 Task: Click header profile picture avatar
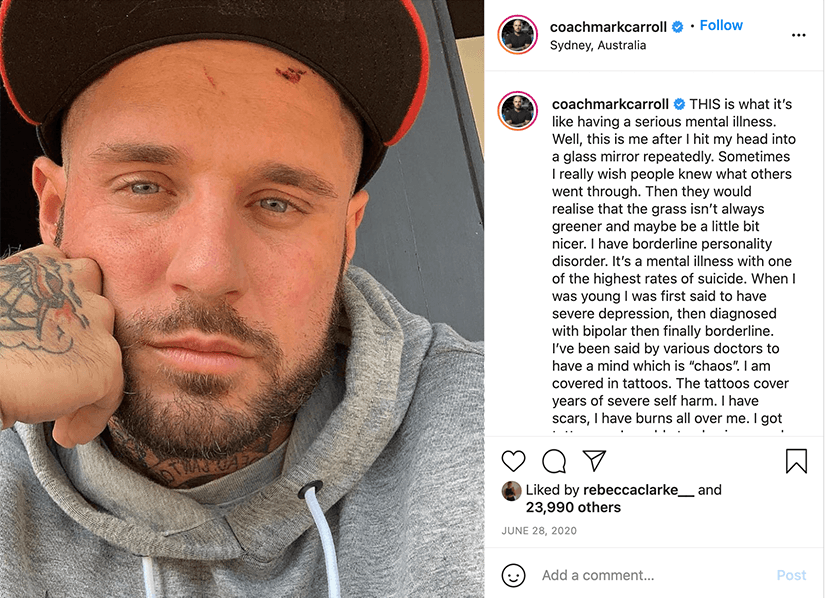518,35
